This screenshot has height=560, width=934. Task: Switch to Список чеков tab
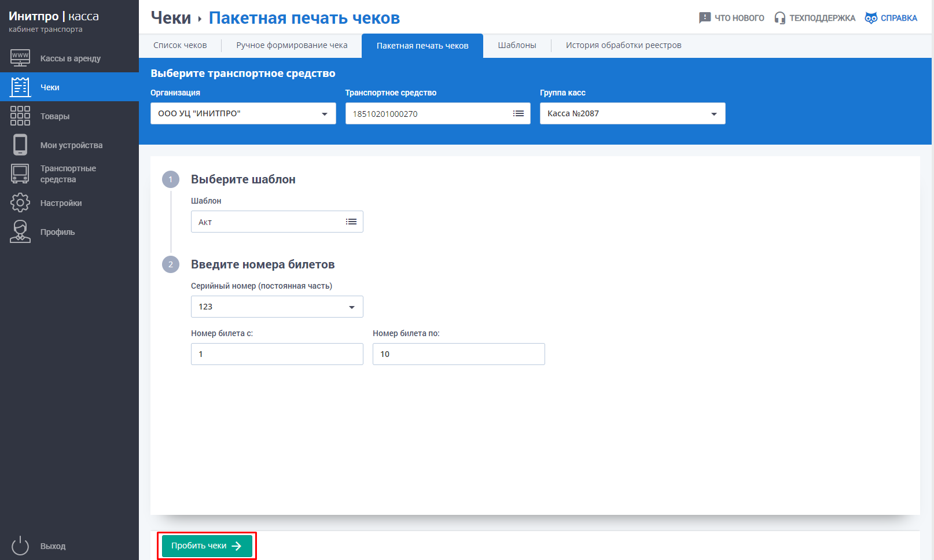[x=180, y=45]
